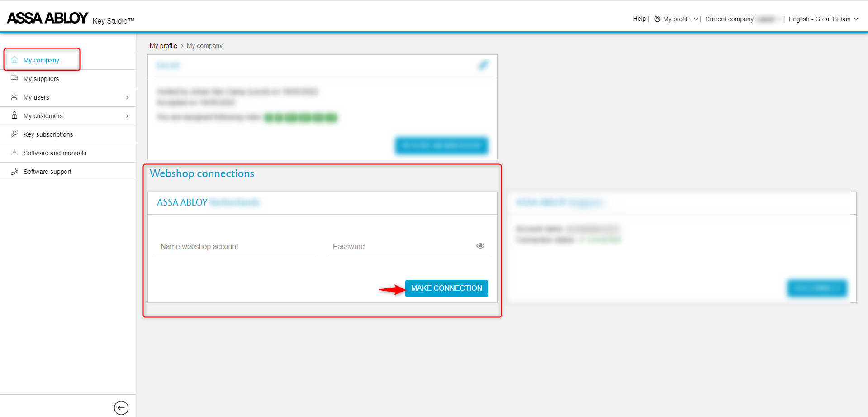Screen dimensions: 868x417
Task: Click the customer icon beside My customers
Action: pyautogui.click(x=14, y=115)
